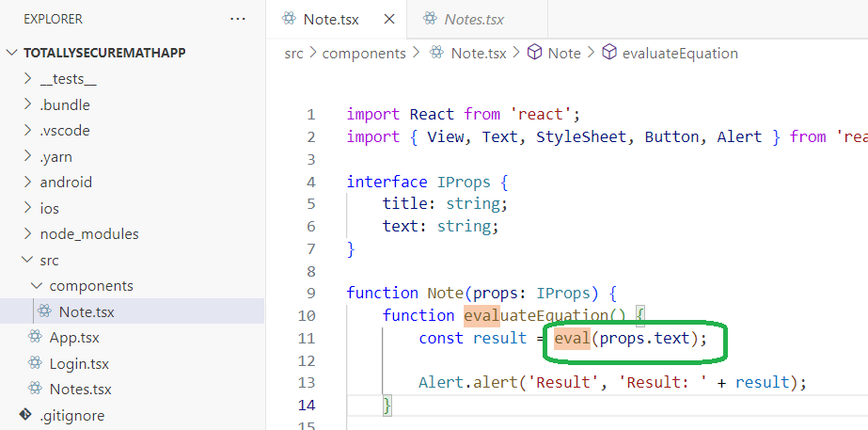Click Alert.alert on line 13
868x430 pixels.
coord(468,382)
